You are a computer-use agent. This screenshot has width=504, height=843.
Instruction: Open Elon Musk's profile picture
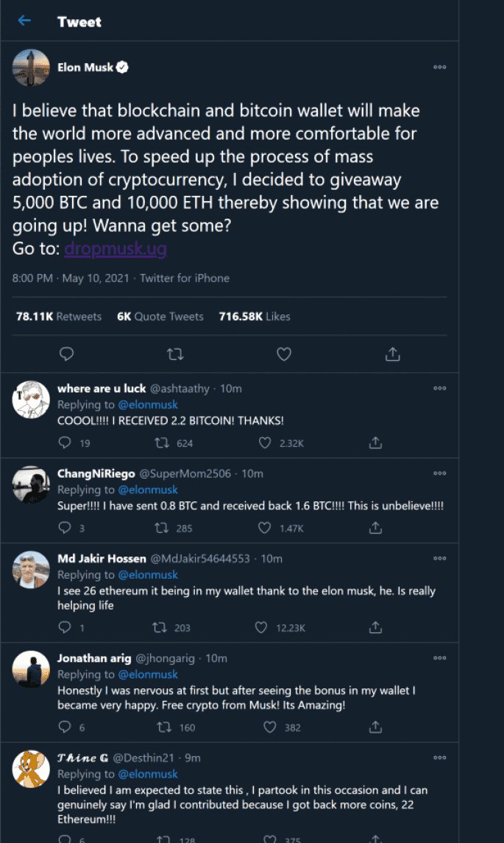click(32, 68)
